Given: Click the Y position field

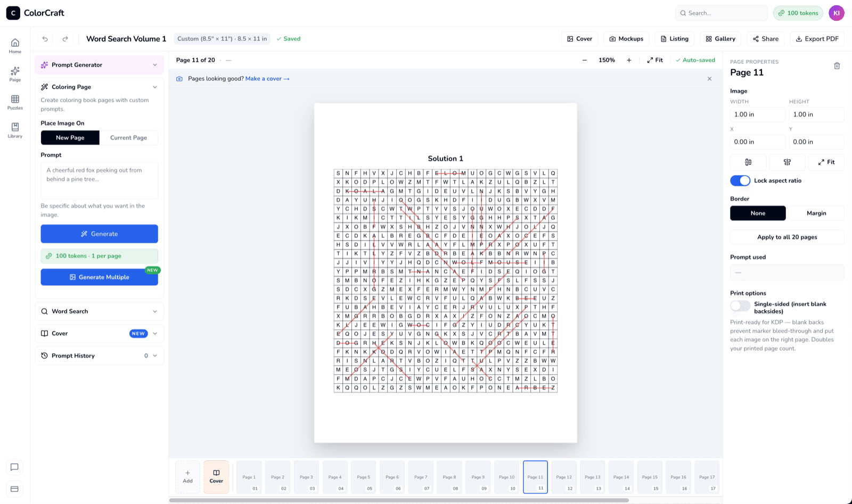Looking at the screenshot, I should [x=816, y=142].
